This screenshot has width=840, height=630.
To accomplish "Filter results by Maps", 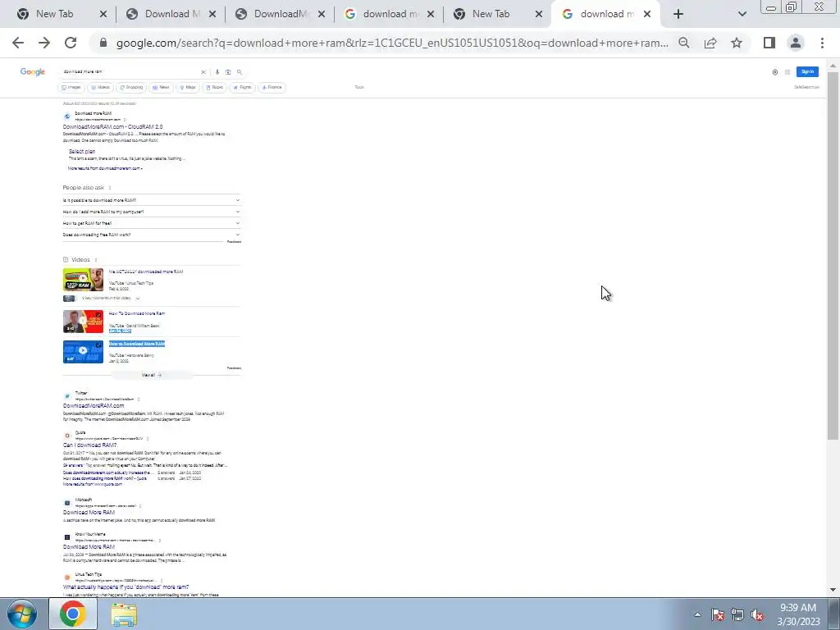I will (x=188, y=87).
